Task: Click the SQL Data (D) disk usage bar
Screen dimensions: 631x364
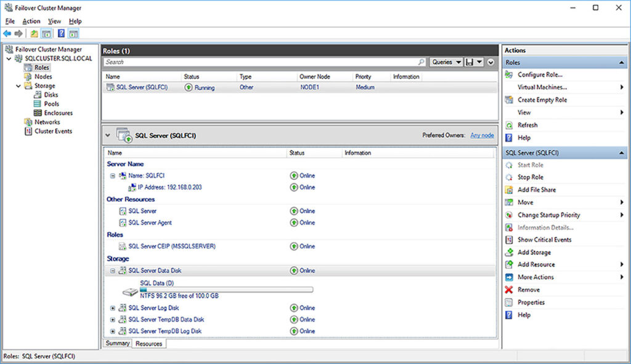Action: (x=227, y=289)
